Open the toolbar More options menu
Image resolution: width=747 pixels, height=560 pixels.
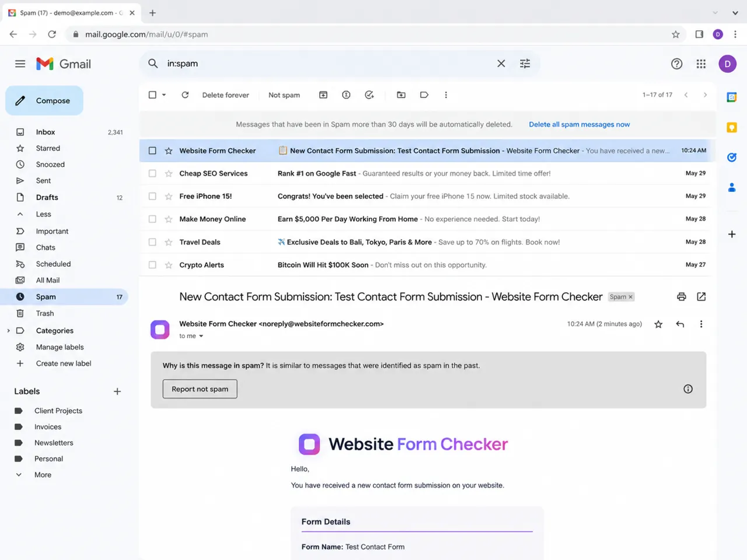point(446,94)
